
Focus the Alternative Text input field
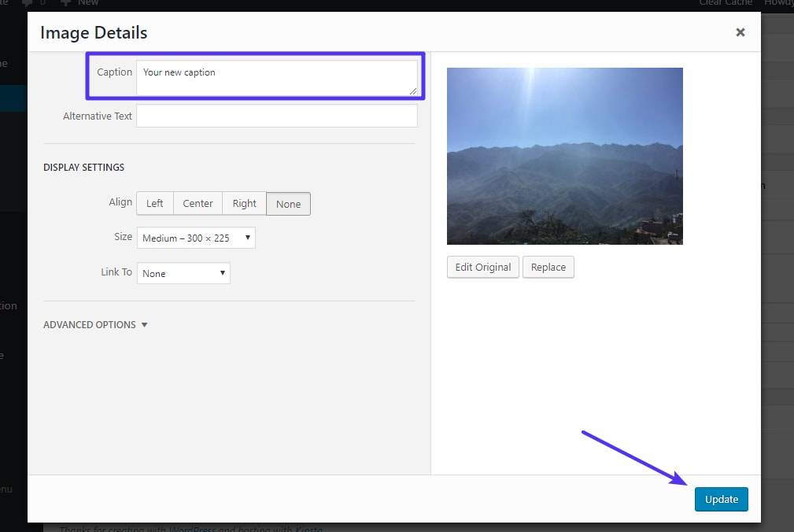276,116
